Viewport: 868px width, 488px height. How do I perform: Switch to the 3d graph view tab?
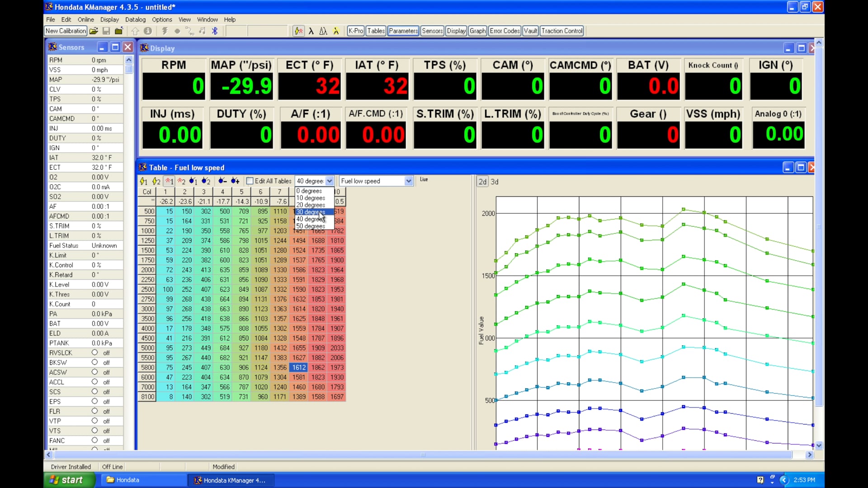click(x=495, y=182)
